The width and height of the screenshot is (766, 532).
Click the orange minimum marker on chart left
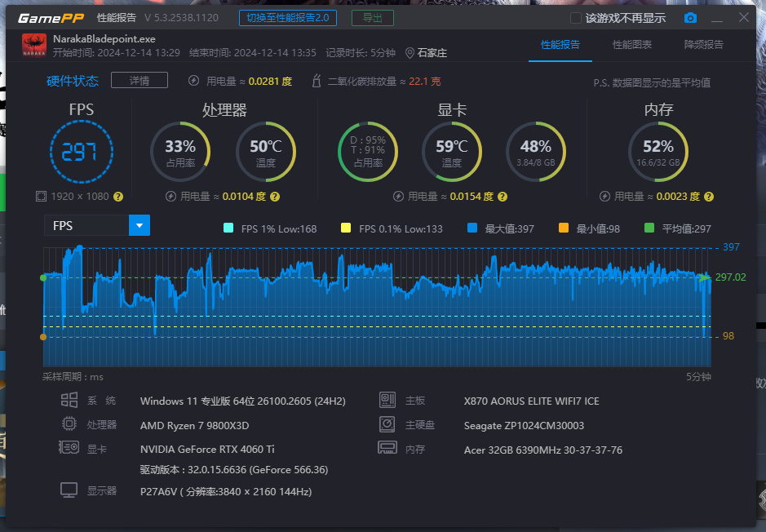click(x=43, y=337)
